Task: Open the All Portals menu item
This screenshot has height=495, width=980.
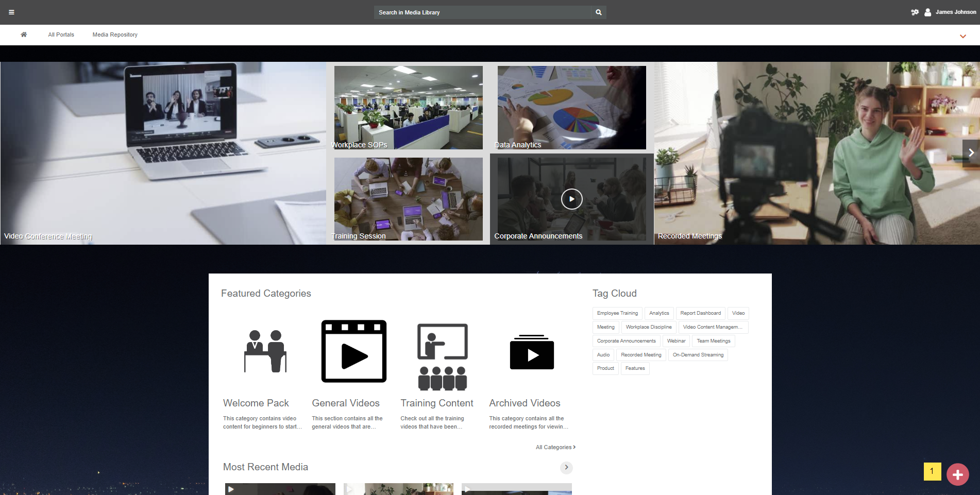Action: (61, 35)
